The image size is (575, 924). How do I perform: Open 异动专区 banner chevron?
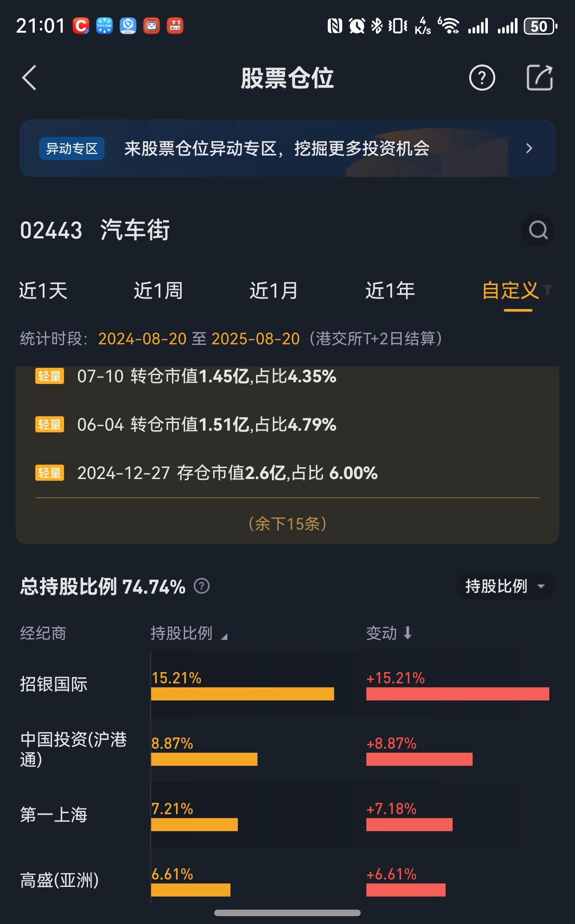(529, 148)
